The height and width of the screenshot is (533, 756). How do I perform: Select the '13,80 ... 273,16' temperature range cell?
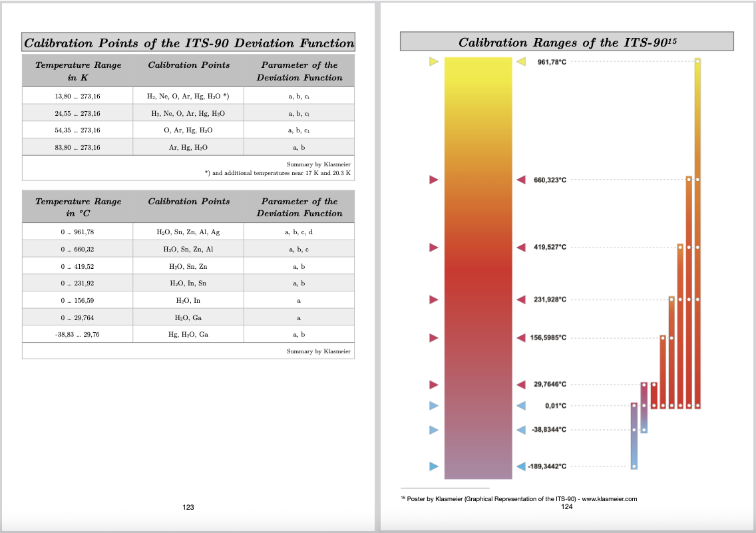pos(77,96)
